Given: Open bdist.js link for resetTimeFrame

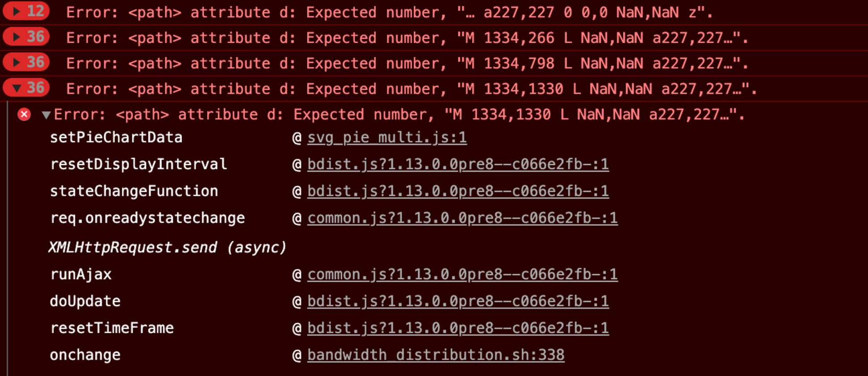Looking at the screenshot, I should tap(458, 328).
